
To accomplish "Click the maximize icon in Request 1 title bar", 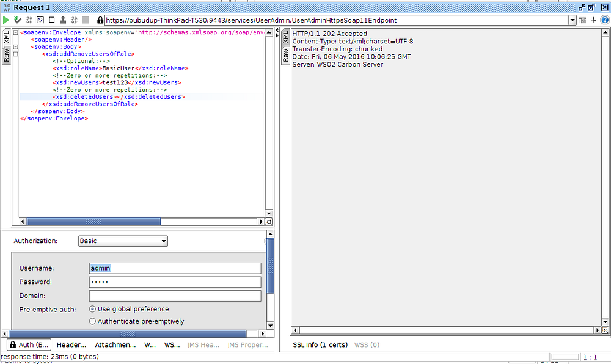I will [591, 7].
